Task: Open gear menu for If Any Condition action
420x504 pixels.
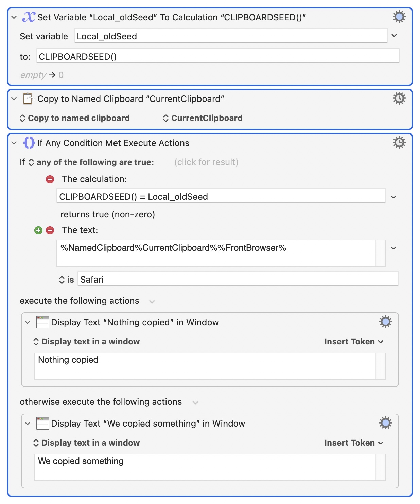Action: pyautogui.click(x=399, y=143)
